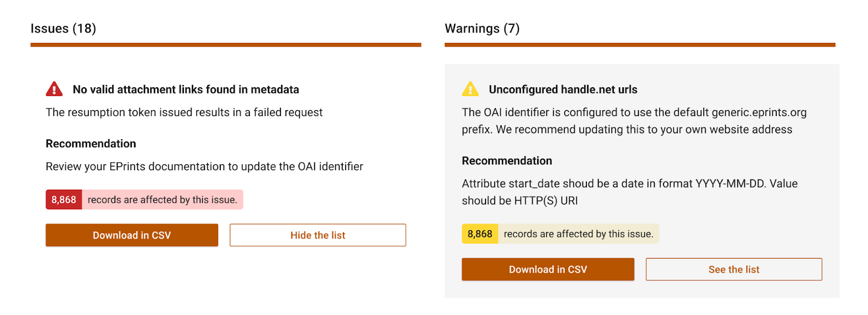This screenshot has height=315, width=868.
Task: Download Issues records in CSV
Action: pos(132,235)
